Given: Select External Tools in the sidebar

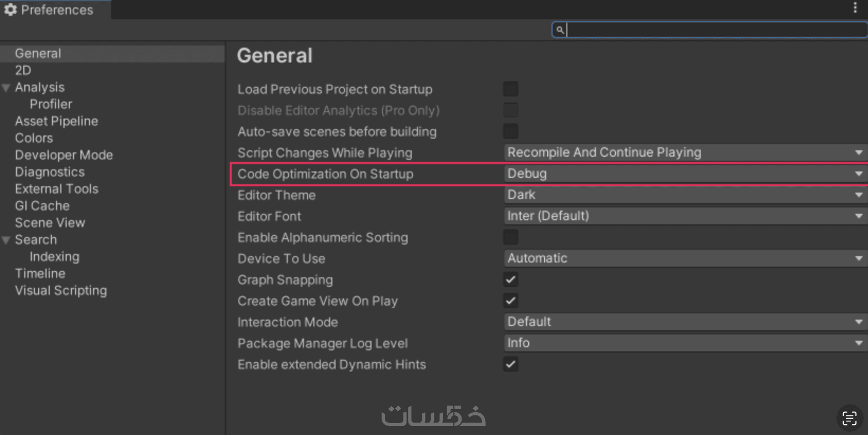Looking at the screenshot, I should click(57, 189).
